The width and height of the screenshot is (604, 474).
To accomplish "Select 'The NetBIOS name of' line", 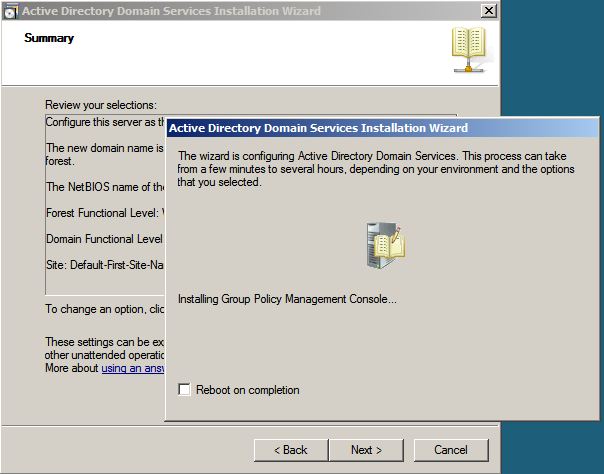I will [105, 187].
